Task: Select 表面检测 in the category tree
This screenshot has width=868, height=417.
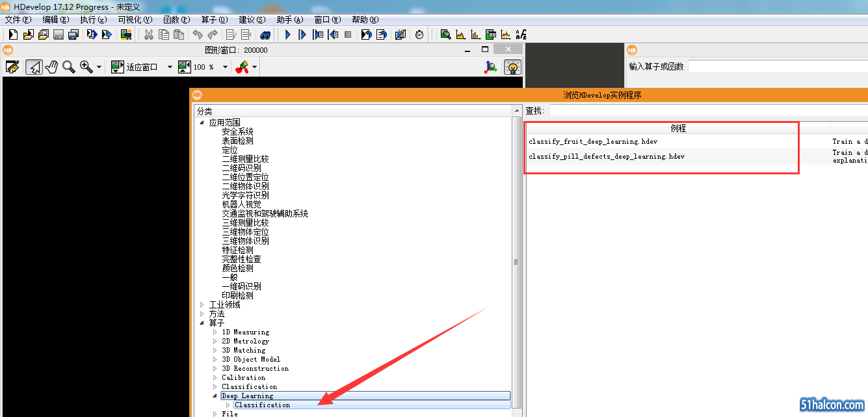Action: 237,141
